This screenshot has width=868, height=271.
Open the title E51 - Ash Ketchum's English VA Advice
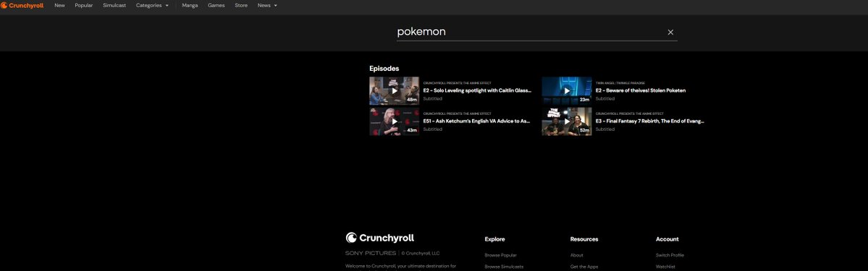pyautogui.click(x=476, y=121)
